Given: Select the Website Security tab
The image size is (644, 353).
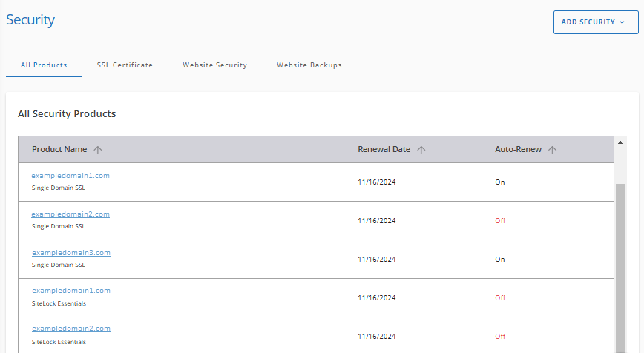Looking at the screenshot, I should [214, 65].
